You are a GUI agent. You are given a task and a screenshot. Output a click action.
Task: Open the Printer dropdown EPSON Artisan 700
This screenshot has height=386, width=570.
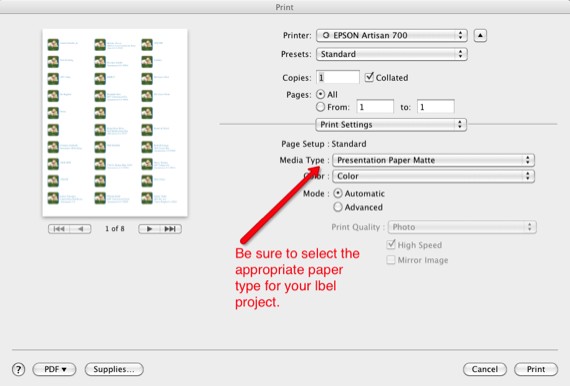(x=392, y=35)
